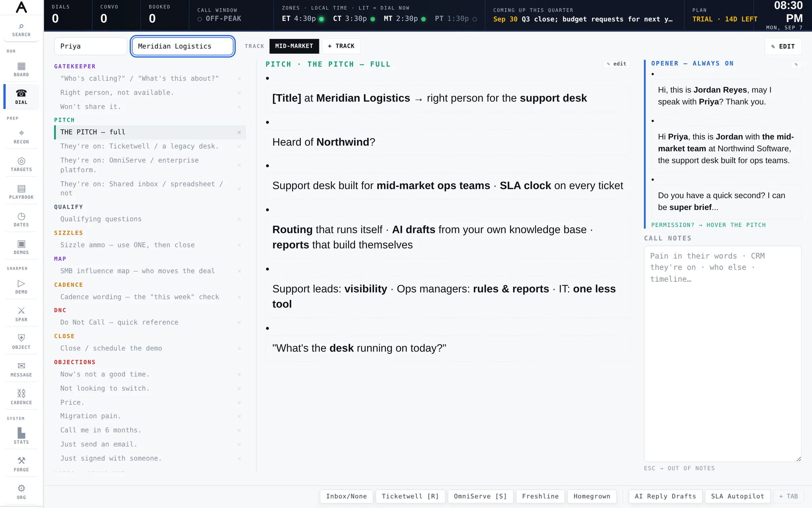Open 'Cadence wording – the this week check'
The image size is (812, 508).
tap(150, 297)
